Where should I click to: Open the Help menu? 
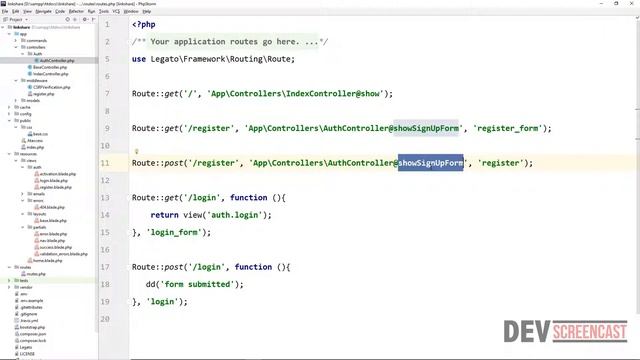pyautogui.click(x=147, y=11)
